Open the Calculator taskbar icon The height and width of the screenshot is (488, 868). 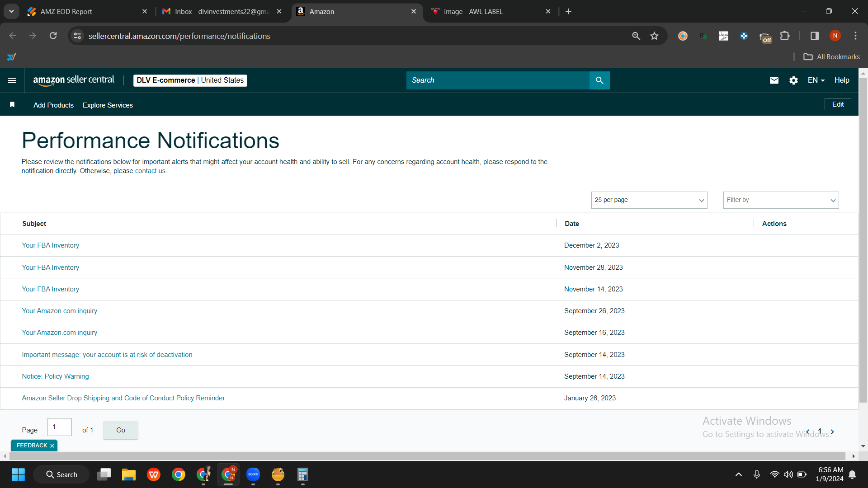pos(302,474)
